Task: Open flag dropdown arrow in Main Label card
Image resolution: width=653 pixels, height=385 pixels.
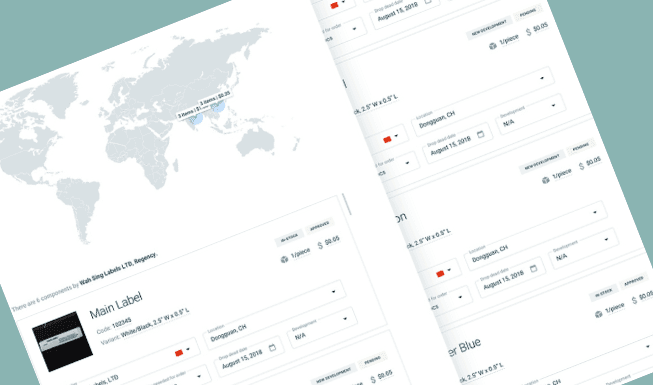Action: (x=188, y=349)
